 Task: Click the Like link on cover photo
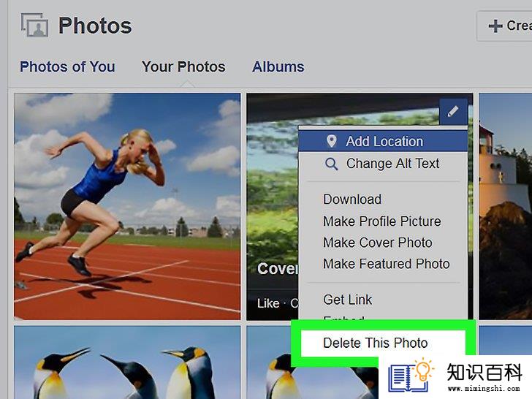click(268, 303)
